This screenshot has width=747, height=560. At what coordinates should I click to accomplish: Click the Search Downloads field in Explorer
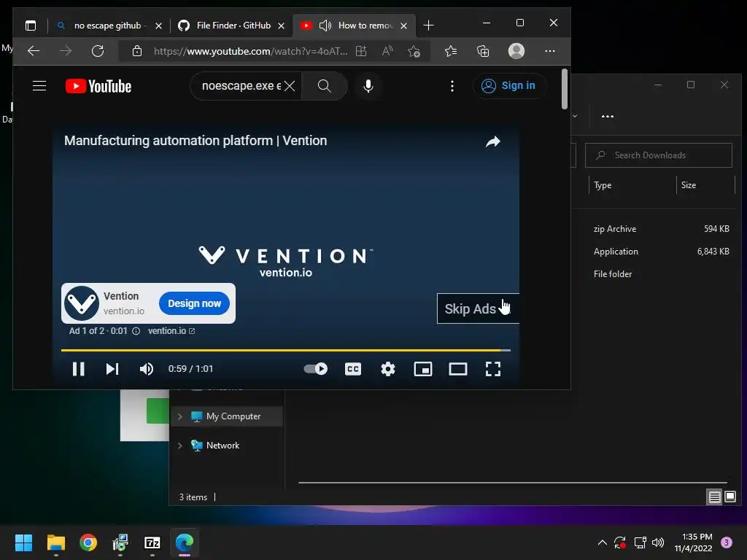point(659,155)
